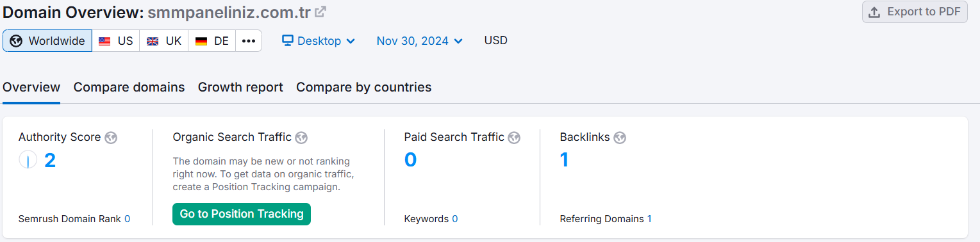
Task: Switch to the DE database
Action: (x=212, y=41)
